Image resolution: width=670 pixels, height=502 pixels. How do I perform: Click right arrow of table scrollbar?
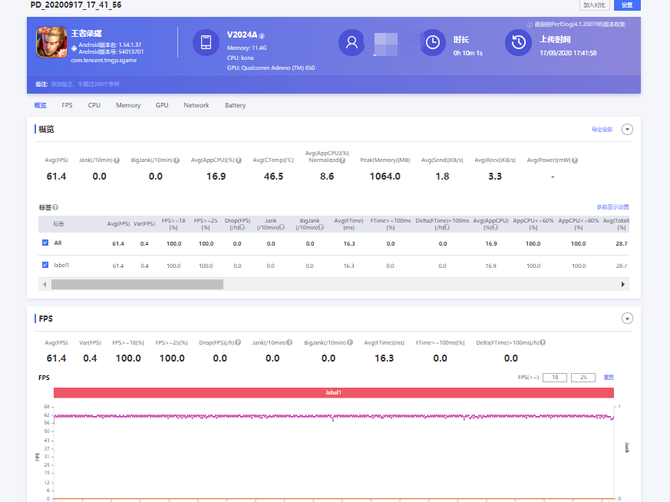pyautogui.click(x=623, y=285)
